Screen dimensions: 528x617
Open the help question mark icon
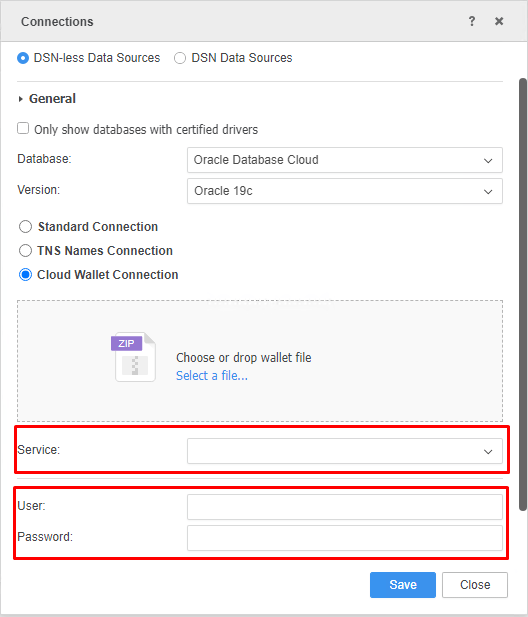[x=472, y=21]
